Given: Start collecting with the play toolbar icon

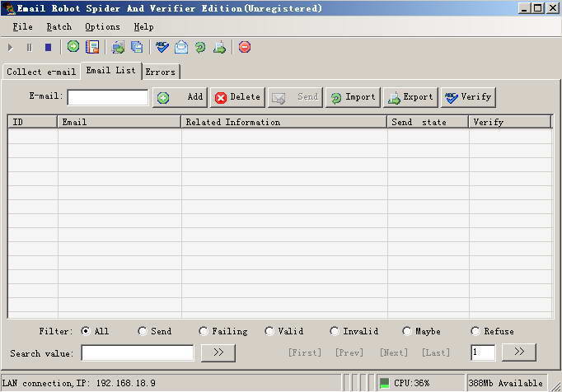Looking at the screenshot, I should (x=11, y=47).
